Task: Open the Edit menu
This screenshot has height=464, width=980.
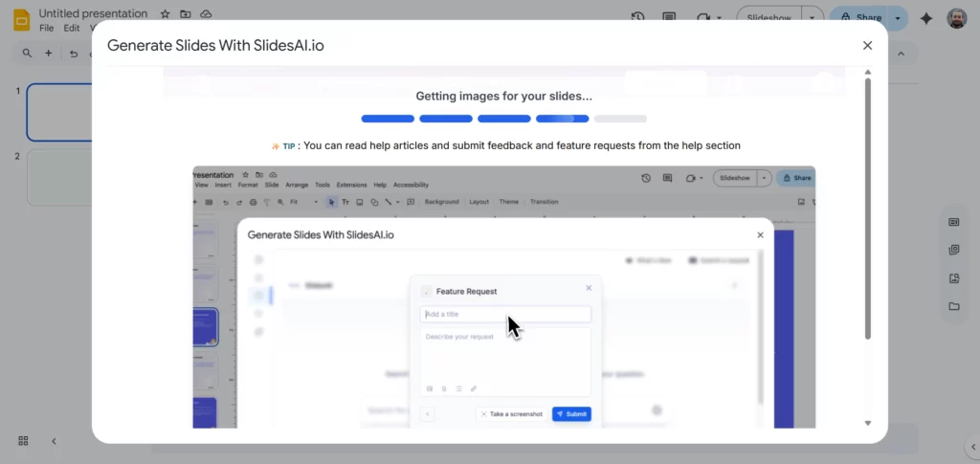Action: (72, 29)
